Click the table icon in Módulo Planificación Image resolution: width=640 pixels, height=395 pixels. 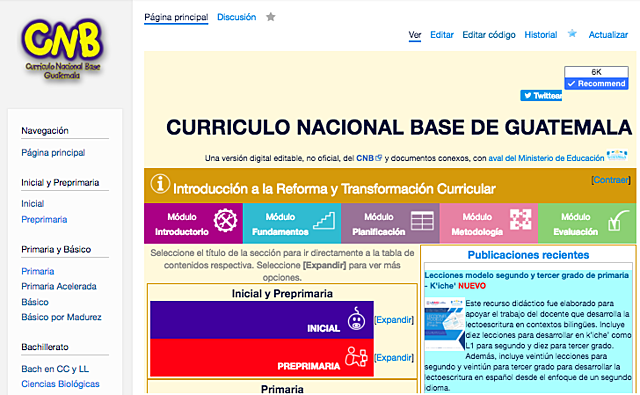422,221
